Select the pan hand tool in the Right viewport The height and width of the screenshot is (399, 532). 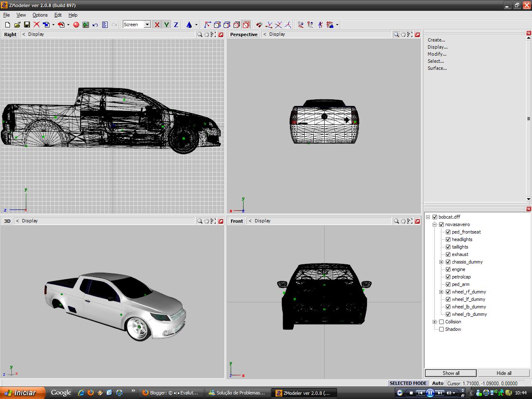[x=206, y=34]
